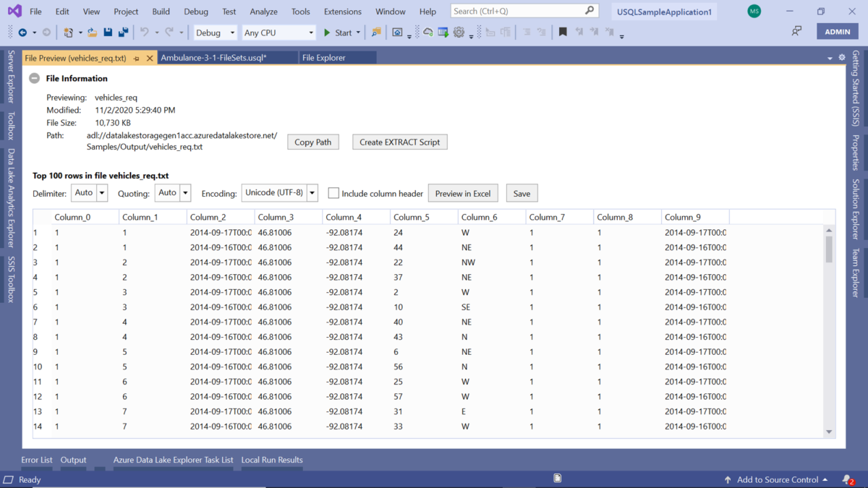This screenshot has height=488, width=868.
Task: Pin the File Preview tab
Action: click(137, 58)
